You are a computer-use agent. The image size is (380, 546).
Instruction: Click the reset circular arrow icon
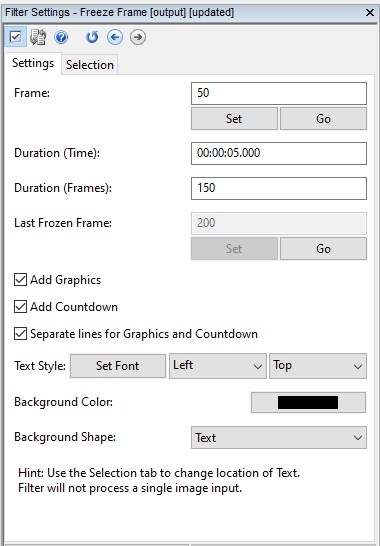pyautogui.click(x=92, y=37)
